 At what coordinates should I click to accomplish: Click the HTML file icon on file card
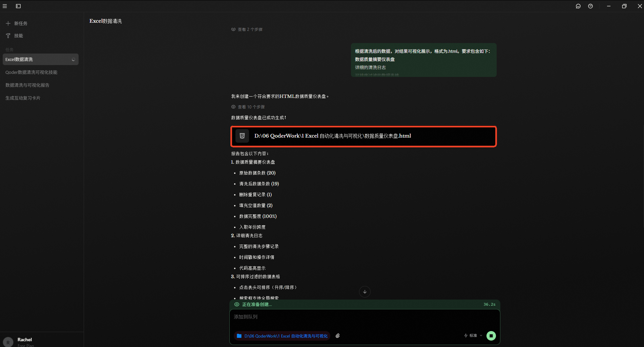click(x=242, y=136)
